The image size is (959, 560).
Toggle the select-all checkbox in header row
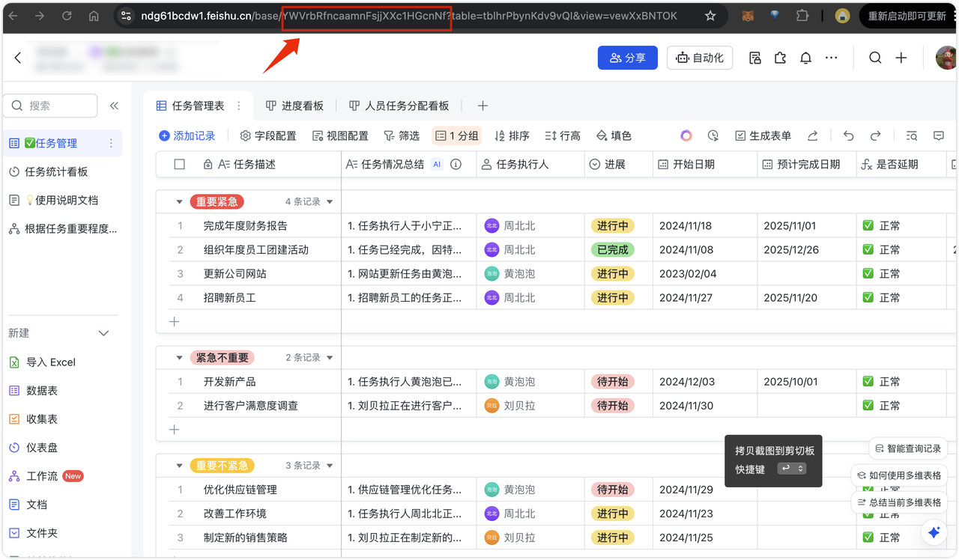pyautogui.click(x=179, y=164)
